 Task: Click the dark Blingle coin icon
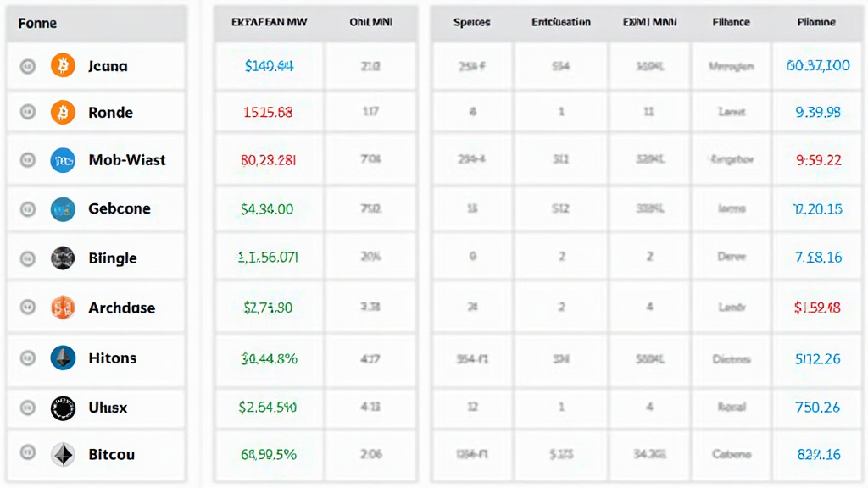[x=63, y=258]
